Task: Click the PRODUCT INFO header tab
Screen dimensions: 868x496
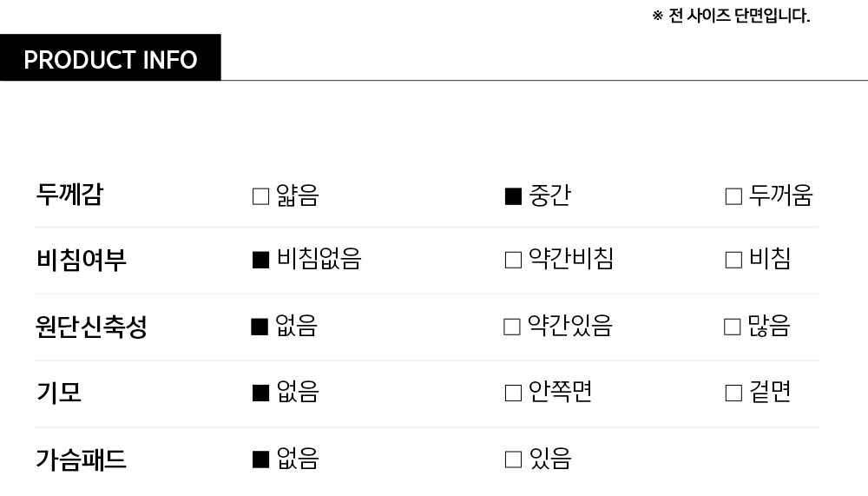Action: 110,59
